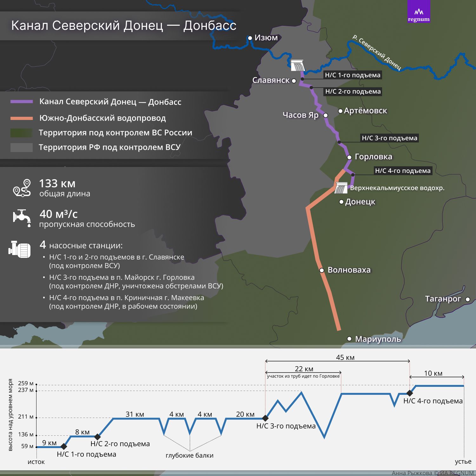Click the orange Южно-Донбасский водопровод swatch
This screenshot has height=476, width=476.
[22, 118]
